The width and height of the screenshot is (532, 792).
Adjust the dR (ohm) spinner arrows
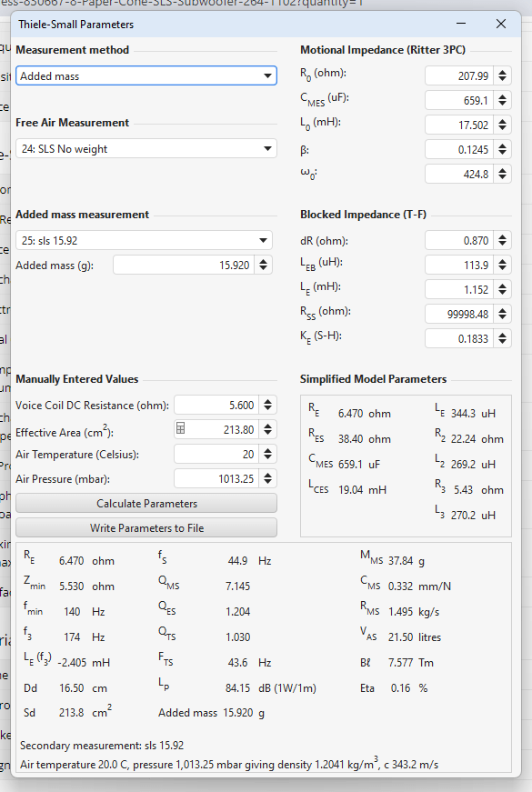(x=502, y=240)
